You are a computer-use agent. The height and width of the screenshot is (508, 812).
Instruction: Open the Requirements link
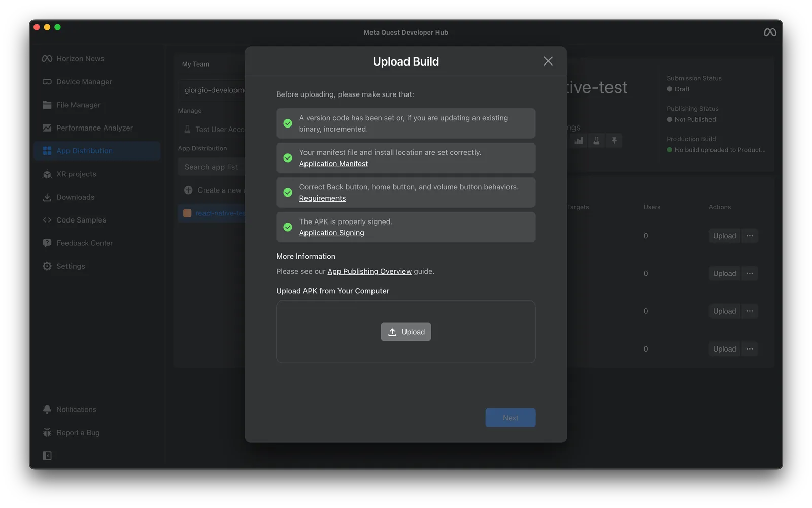click(x=322, y=198)
